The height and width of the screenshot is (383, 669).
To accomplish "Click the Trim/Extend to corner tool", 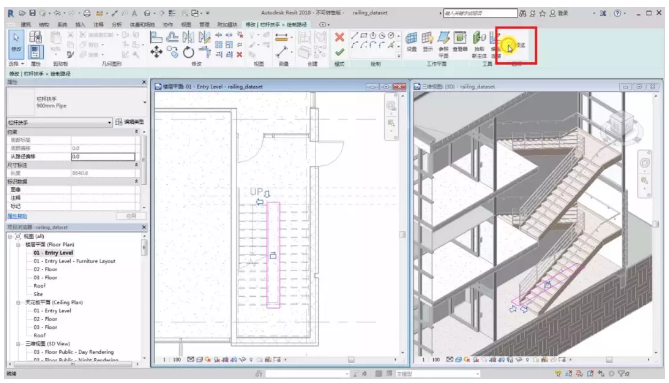I will click(205, 52).
